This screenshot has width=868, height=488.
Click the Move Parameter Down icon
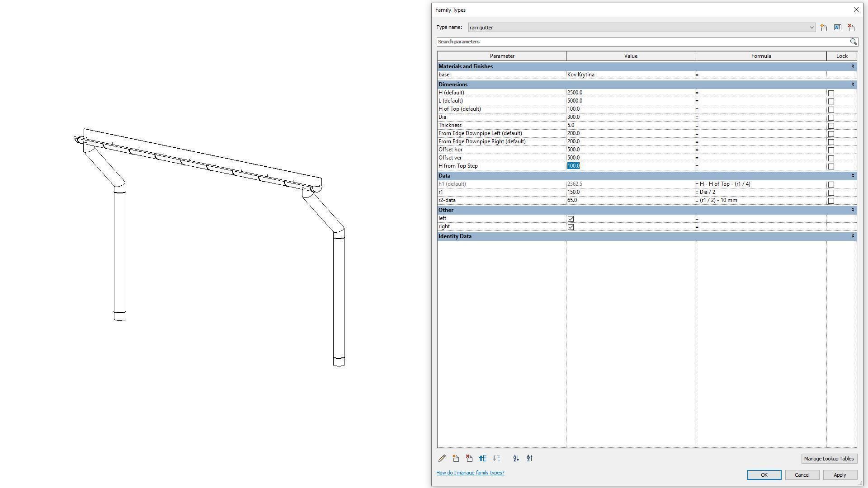[x=496, y=458]
